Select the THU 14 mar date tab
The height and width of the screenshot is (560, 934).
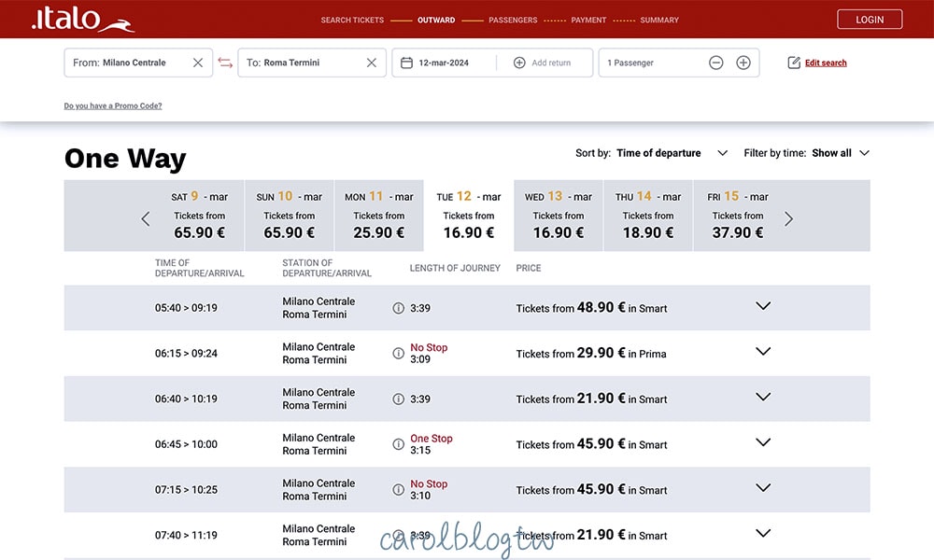(x=648, y=216)
